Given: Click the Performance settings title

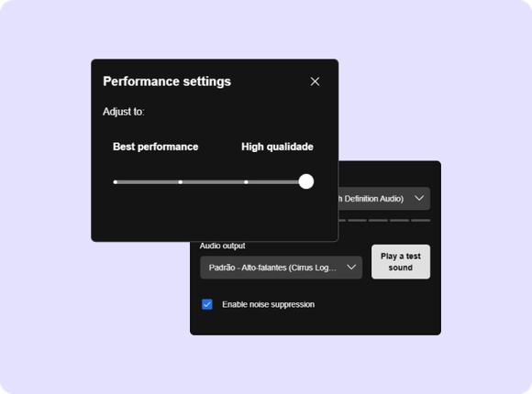Looking at the screenshot, I should coord(167,82).
